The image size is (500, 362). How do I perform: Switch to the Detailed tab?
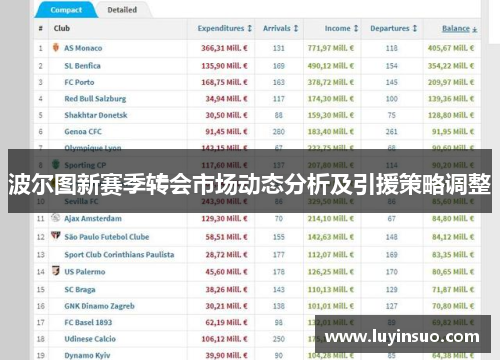click(122, 10)
